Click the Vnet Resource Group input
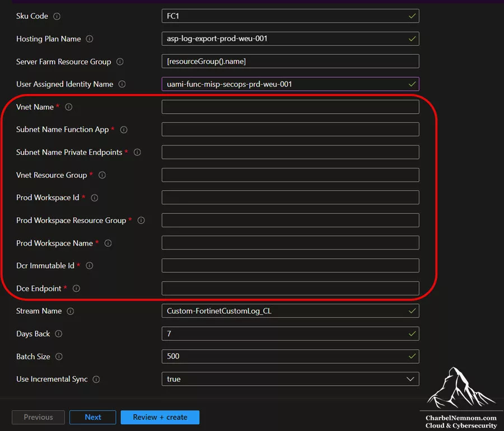 290,175
